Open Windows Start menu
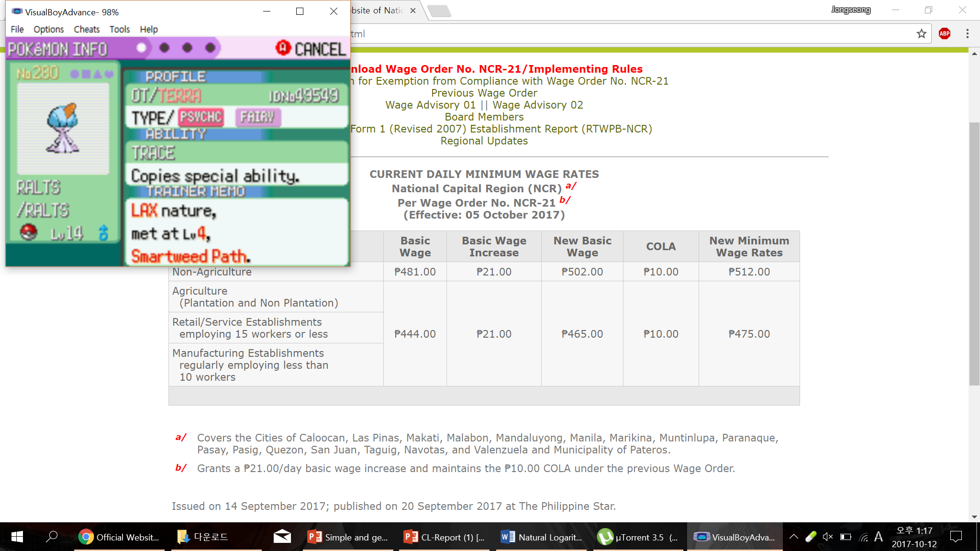Viewport: 980px width, 551px height. pyautogui.click(x=17, y=537)
